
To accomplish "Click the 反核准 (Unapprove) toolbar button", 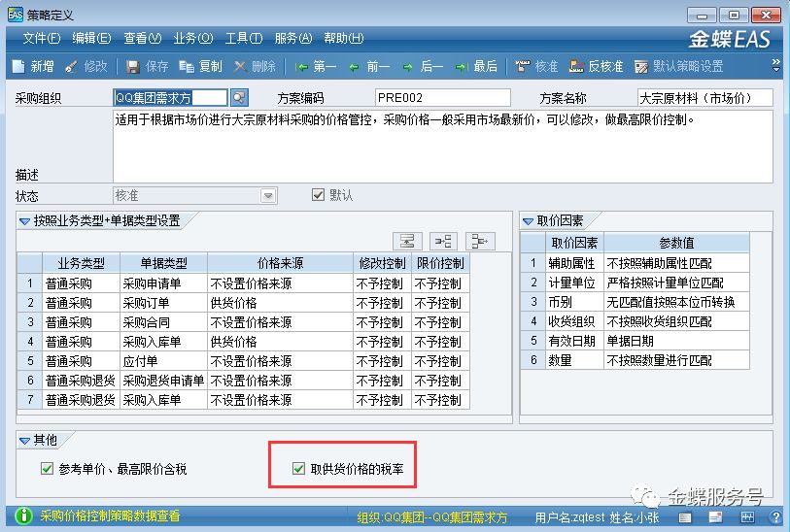I will pos(597,66).
